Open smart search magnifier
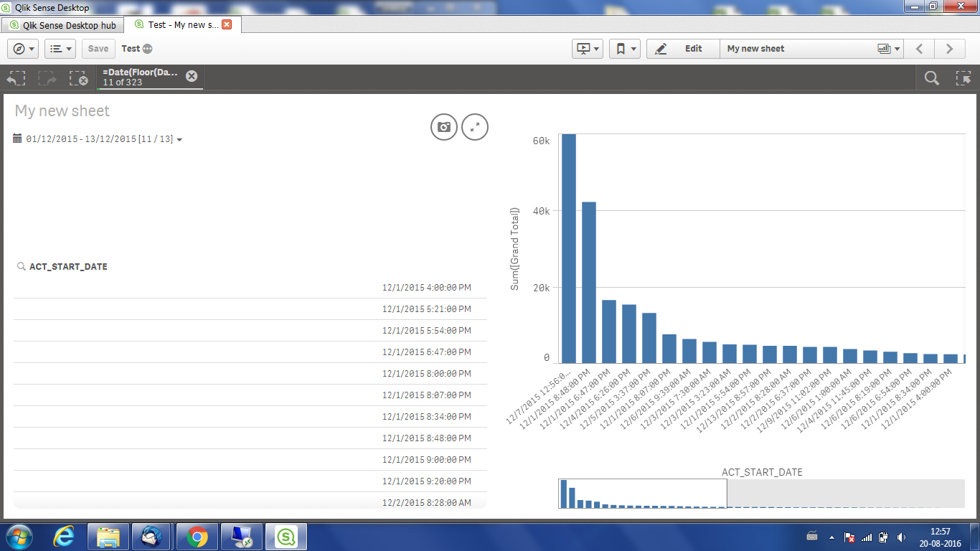Image resolution: width=980 pixels, height=551 pixels. coord(931,78)
